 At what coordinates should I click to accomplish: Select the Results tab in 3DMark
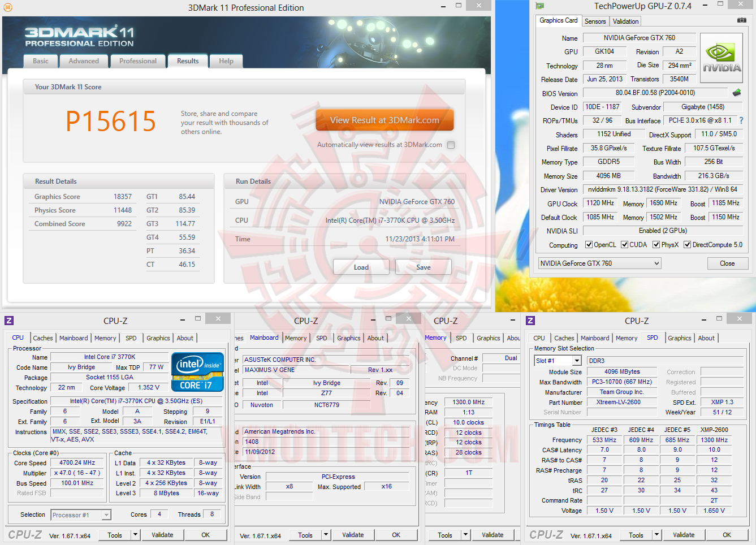pos(188,61)
